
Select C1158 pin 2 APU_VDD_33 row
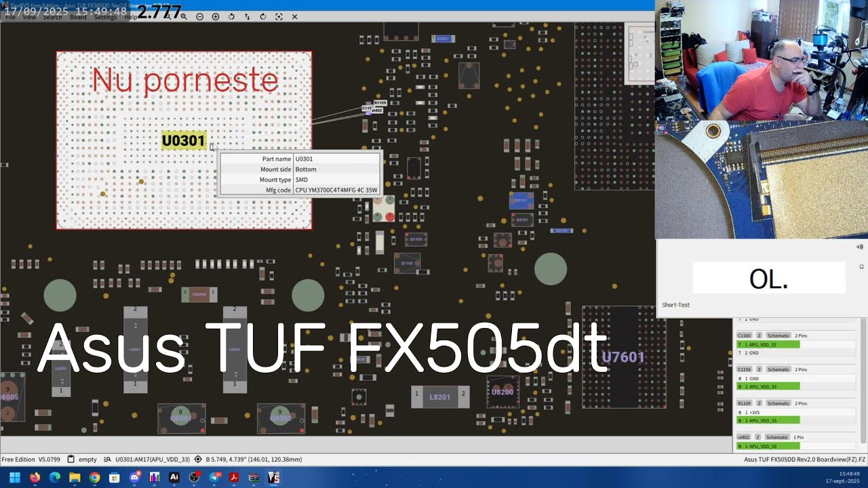pos(796,386)
